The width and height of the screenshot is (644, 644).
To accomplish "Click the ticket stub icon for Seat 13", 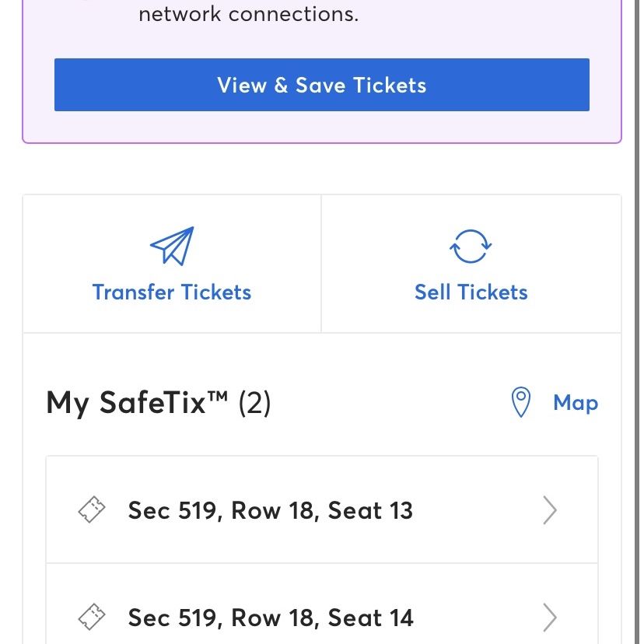I will point(92,509).
